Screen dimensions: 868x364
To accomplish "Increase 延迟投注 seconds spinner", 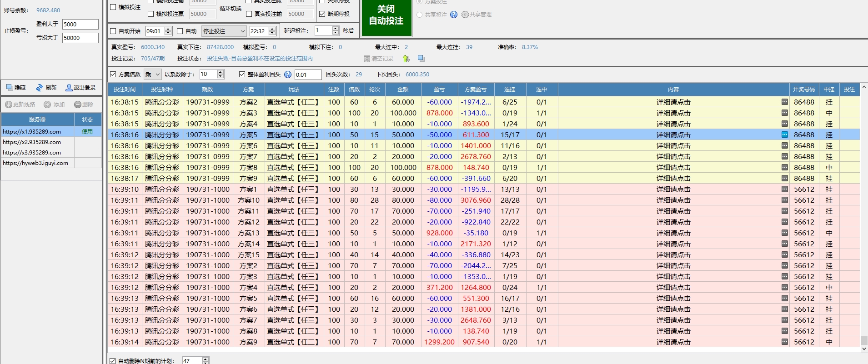I will pos(336,29).
